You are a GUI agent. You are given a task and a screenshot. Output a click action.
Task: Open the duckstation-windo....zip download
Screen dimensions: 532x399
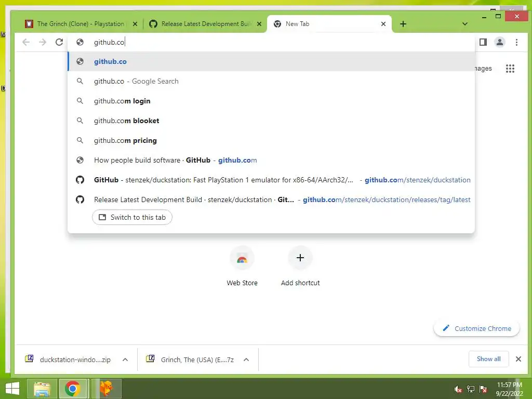point(69,360)
